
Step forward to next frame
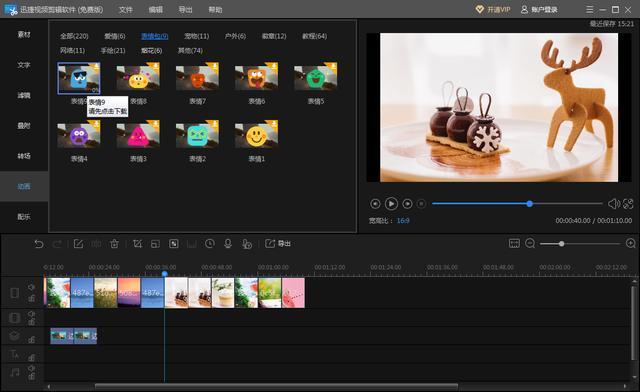[x=407, y=203]
